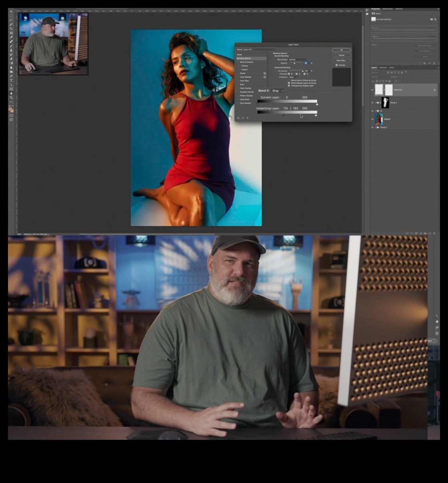
Task: Switch to the Channels tab
Action: pyautogui.click(x=383, y=68)
